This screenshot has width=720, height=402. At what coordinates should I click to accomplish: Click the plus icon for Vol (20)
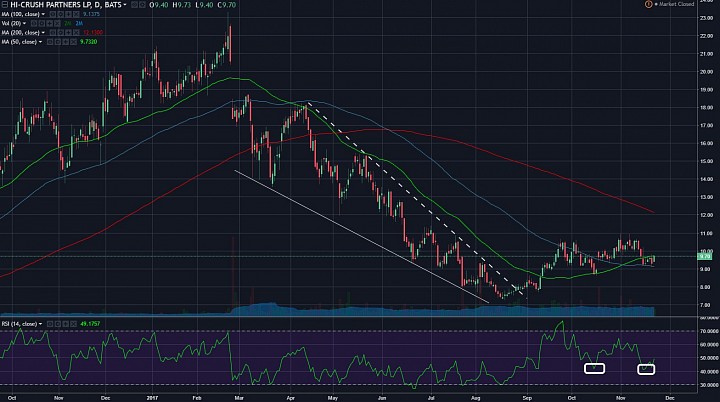point(49,23)
